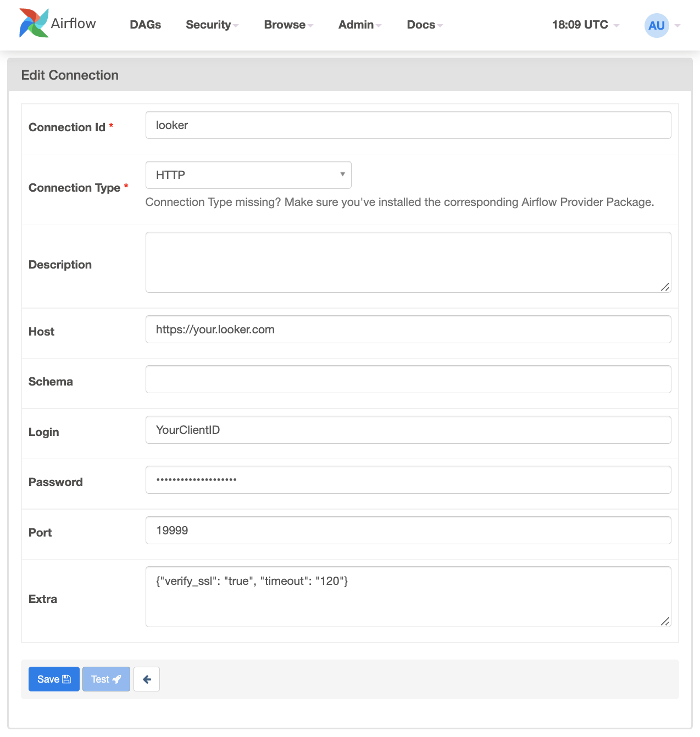
Task: Click the Password field
Action: (408, 480)
